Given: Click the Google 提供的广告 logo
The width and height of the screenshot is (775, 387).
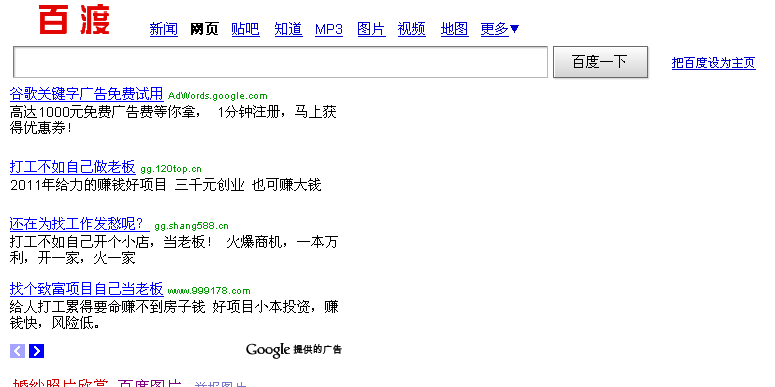Looking at the screenshot, I should (x=294, y=350).
